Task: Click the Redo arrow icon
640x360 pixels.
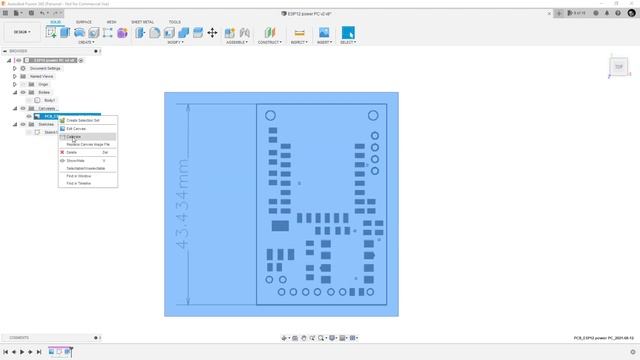Action: point(56,13)
